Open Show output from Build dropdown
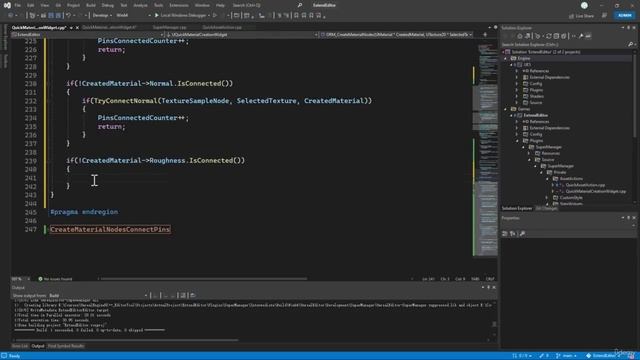 98,296
